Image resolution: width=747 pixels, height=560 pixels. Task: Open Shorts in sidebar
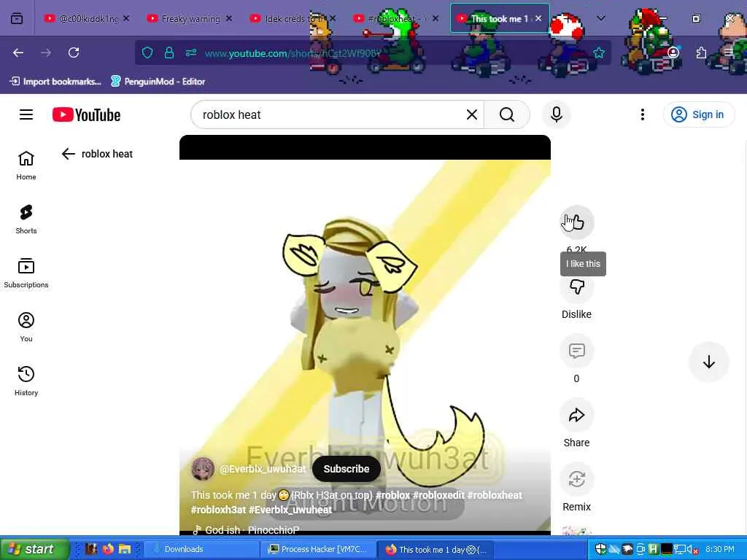(x=26, y=219)
